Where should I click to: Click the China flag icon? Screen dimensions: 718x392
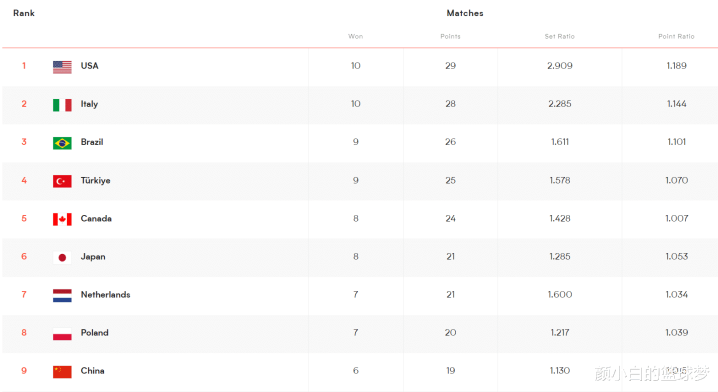[x=62, y=372]
